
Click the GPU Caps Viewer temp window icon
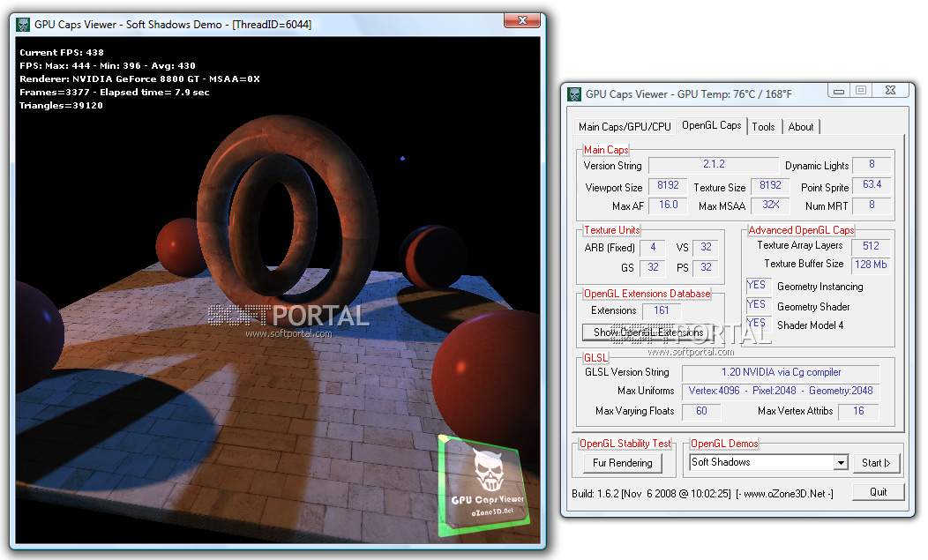[x=574, y=94]
